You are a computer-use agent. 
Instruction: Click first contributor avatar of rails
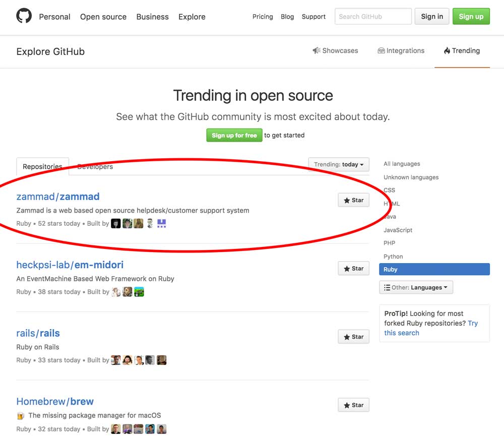tap(116, 360)
